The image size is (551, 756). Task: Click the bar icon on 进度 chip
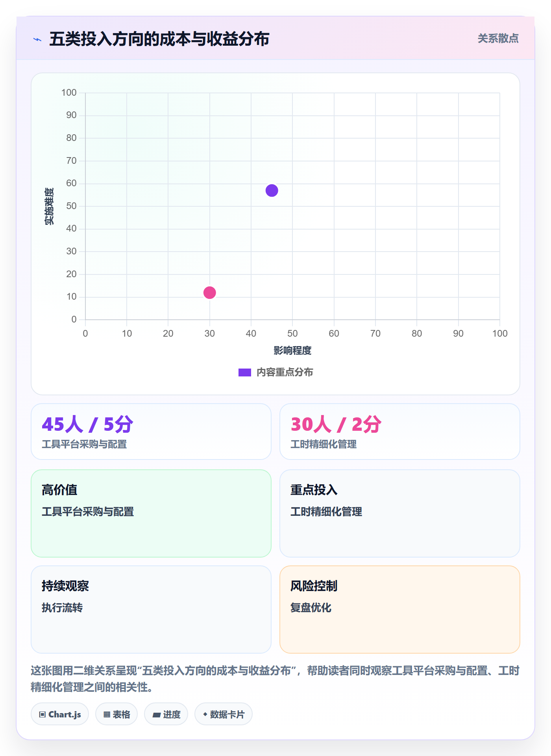(x=157, y=715)
